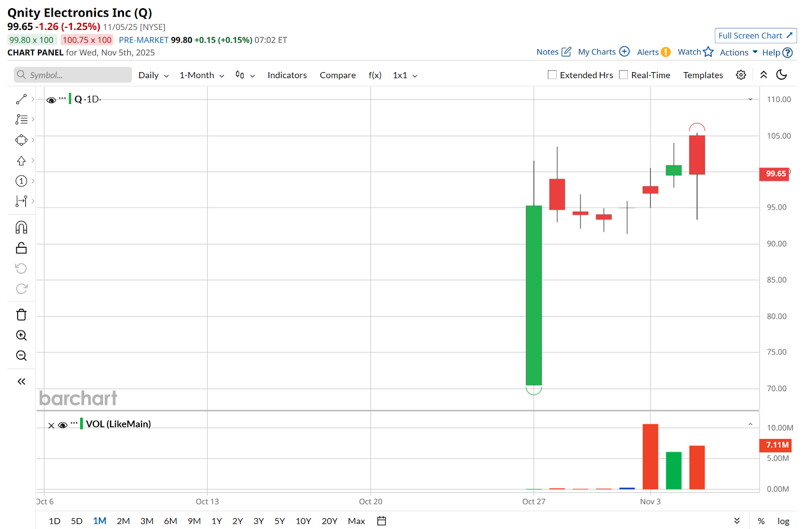Click the green VOL indicator color bar
The width and height of the screenshot is (812, 529).
point(82,424)
